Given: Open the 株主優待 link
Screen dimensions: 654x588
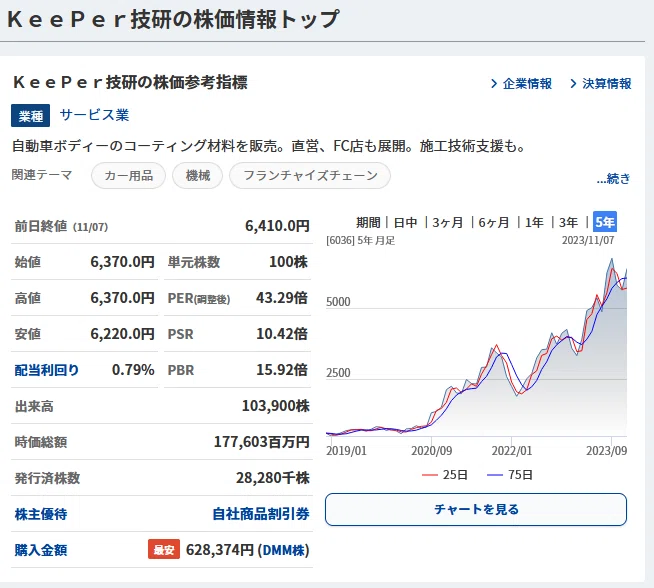Looking at the screenshot, I should tap(41, 514).
